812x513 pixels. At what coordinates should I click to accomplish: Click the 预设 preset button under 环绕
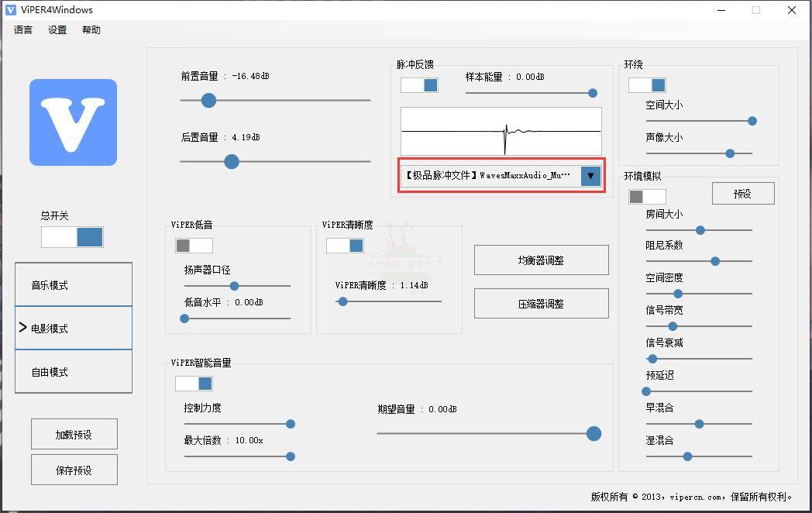[743, 193]
